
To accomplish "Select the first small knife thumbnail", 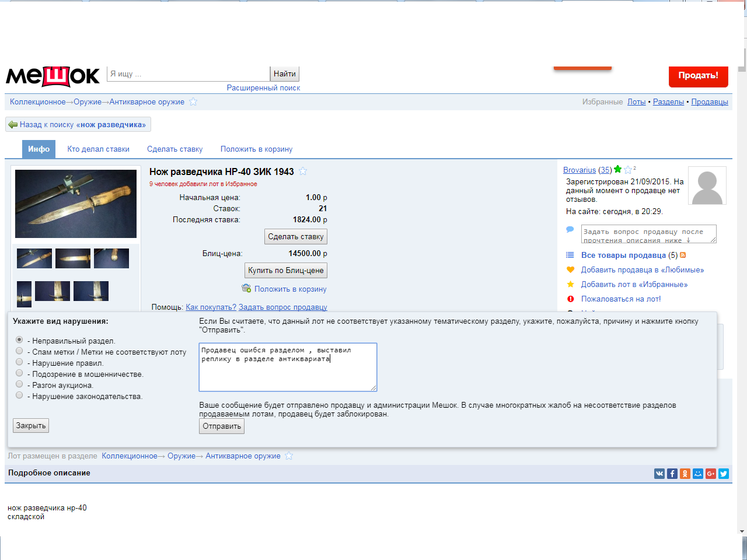I will click(34, 258).
